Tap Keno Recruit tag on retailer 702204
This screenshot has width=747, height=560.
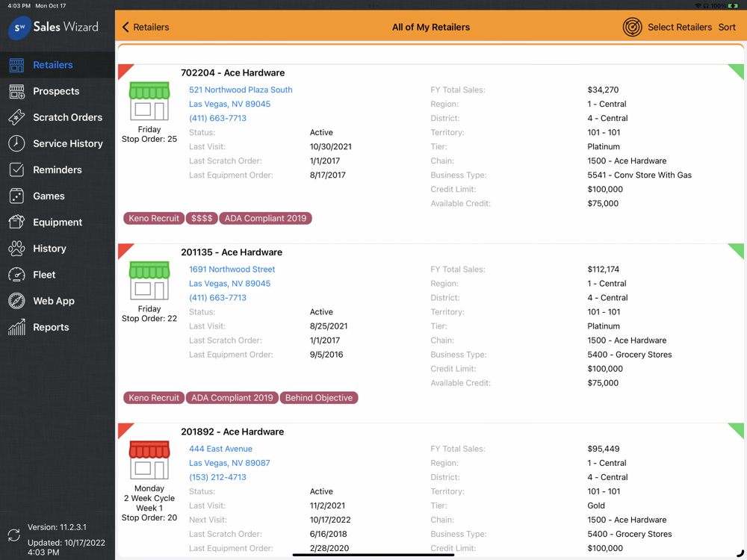(x=154, y=218)
